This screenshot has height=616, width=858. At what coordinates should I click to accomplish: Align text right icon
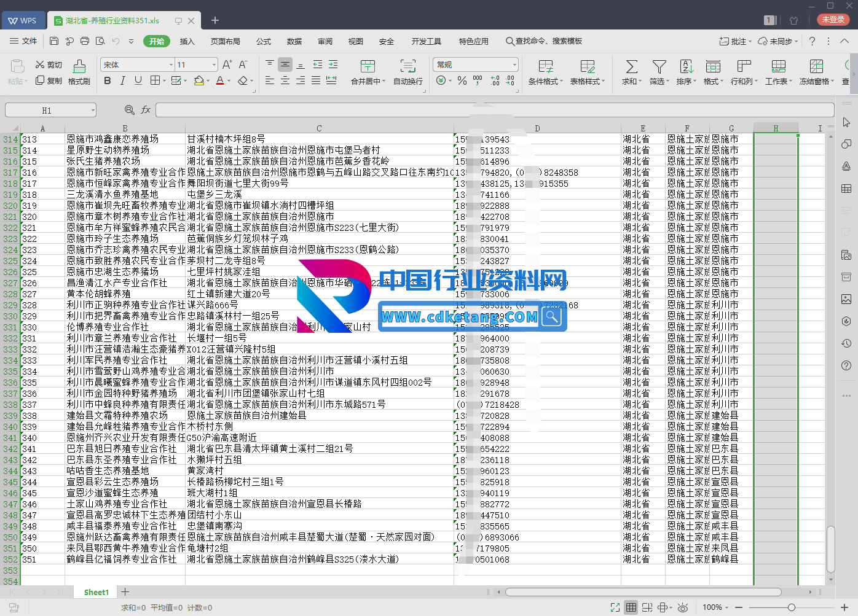click(x=301, y=80)
